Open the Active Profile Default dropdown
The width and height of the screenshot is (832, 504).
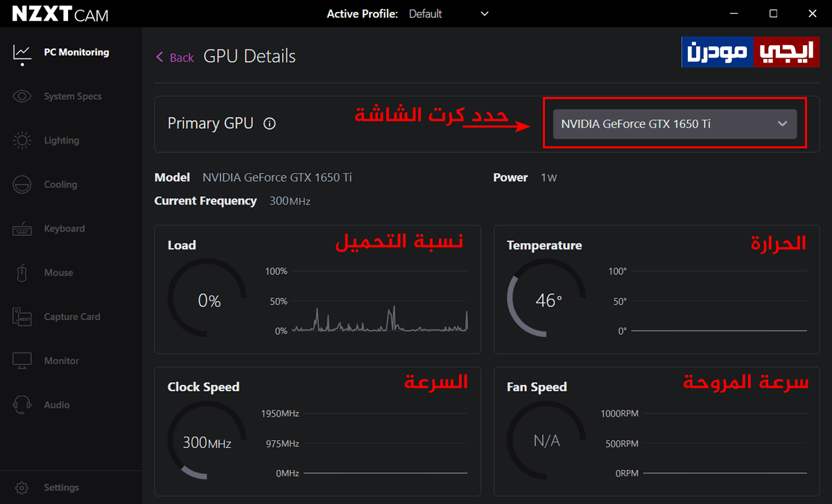click(449, 14)
